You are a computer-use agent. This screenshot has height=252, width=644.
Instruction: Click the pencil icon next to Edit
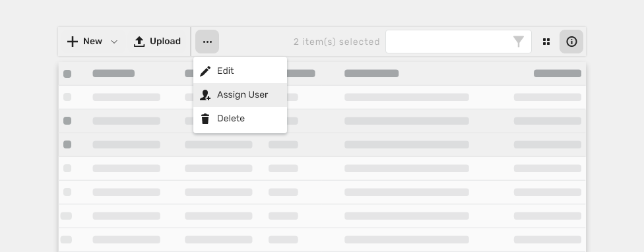click(205, 71)
